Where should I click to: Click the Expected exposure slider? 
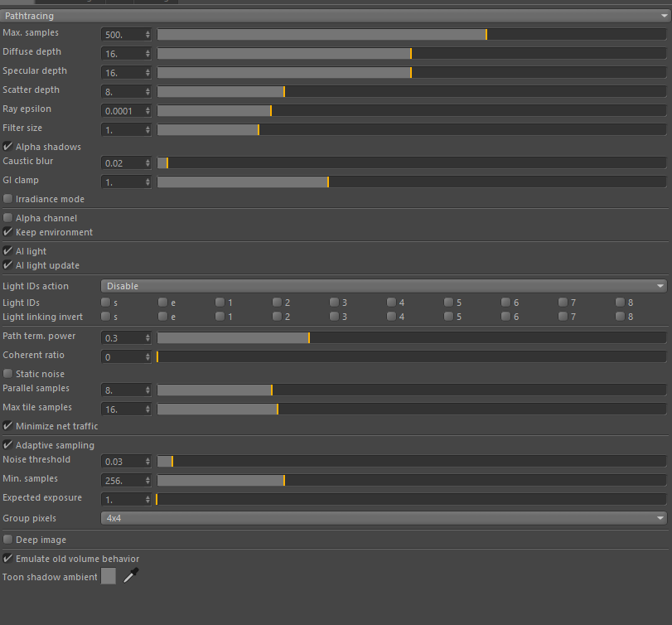(x=412, y=499)
